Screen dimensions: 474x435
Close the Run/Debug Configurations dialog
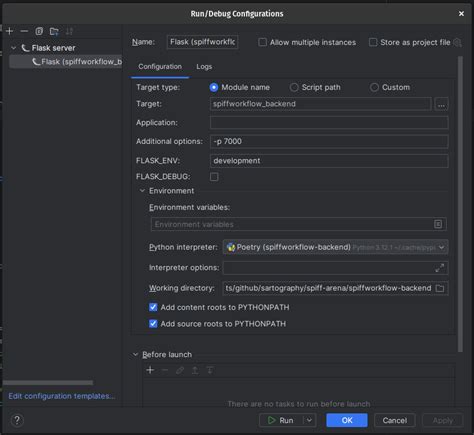pyautogui.click(x=461, y=14)
